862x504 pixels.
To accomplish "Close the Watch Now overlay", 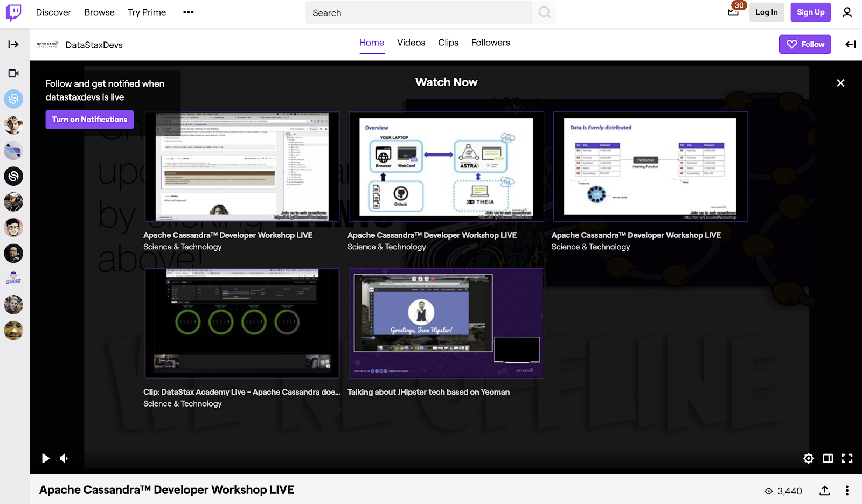I will tap(840, 83).
